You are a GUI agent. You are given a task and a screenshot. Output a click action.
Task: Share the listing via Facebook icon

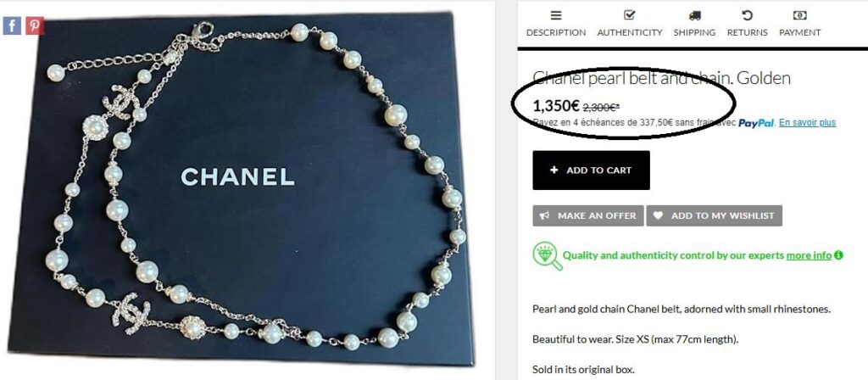[x=12, y=25]
